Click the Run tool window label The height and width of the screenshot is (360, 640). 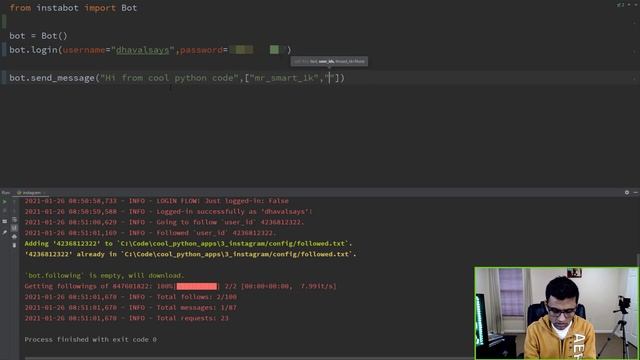click(6, 193)
